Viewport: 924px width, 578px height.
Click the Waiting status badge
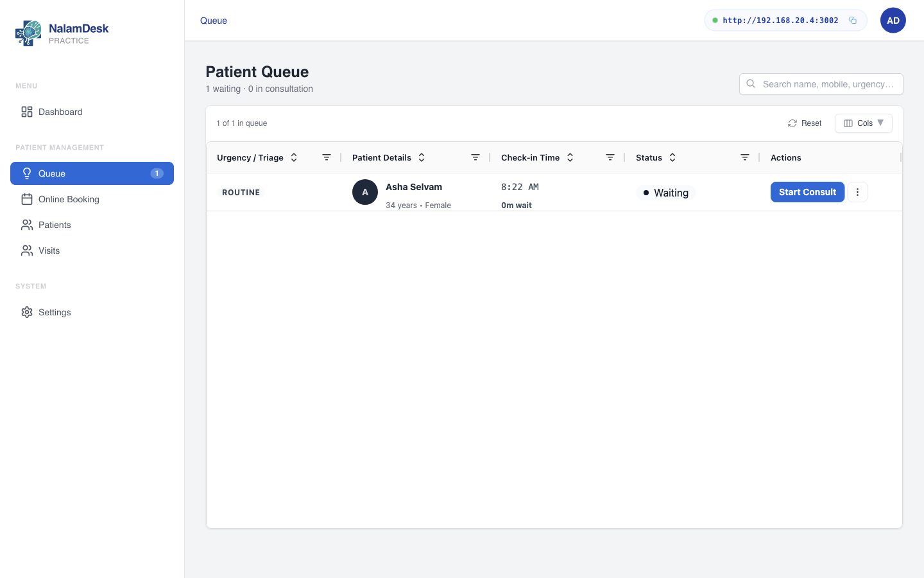point(666,193)
